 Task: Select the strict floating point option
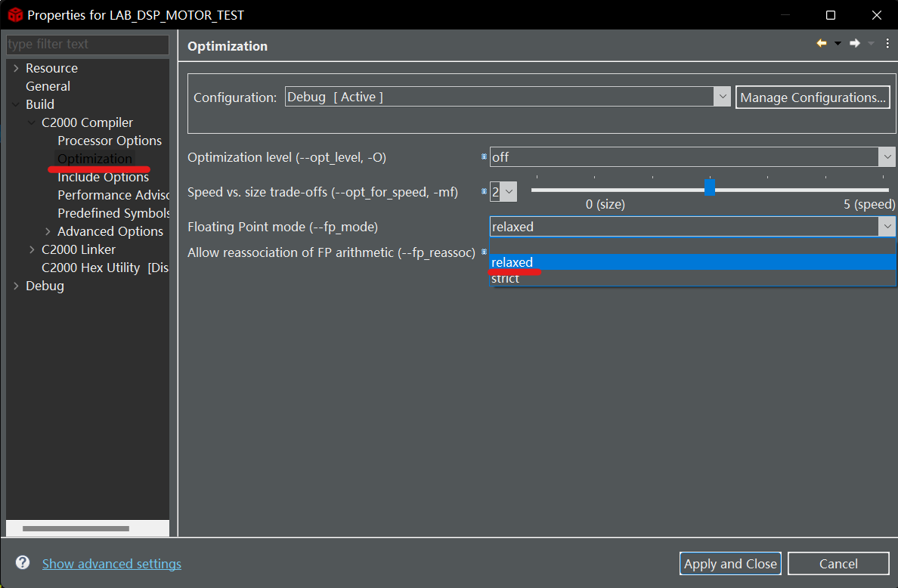(x=506, y=279)
